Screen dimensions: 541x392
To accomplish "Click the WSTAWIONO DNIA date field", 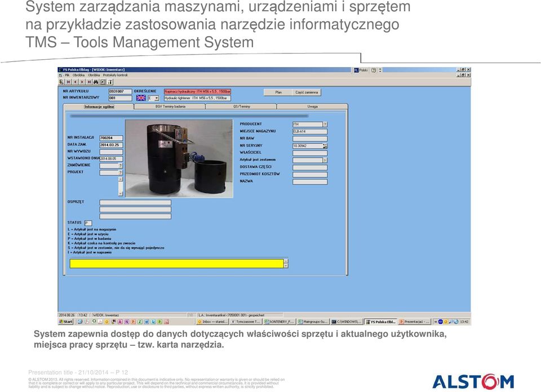I will [x=111, y=159].
